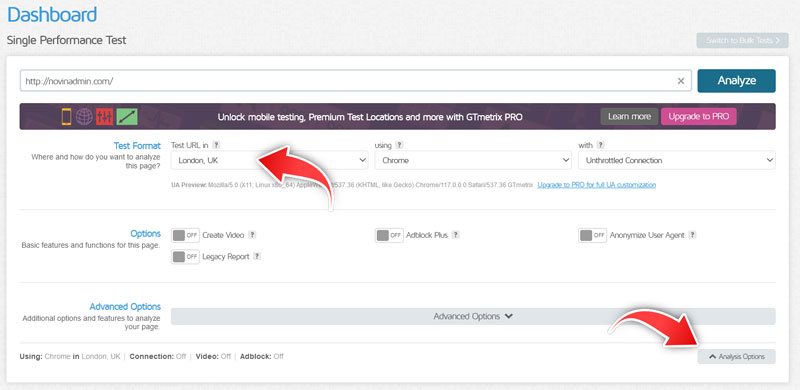Click the UA Preview text line
Viewport: 800px width, 390px height.
point(353,185)
